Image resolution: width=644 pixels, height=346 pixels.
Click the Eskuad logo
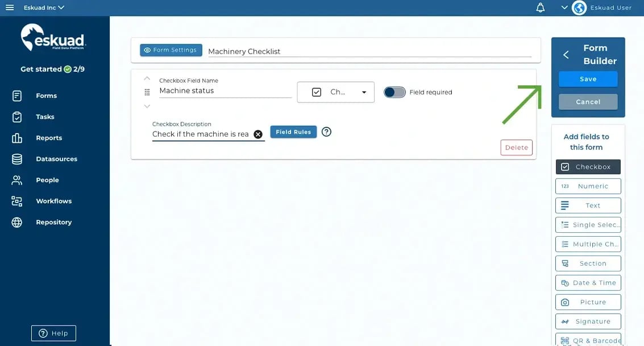[53, 38]
